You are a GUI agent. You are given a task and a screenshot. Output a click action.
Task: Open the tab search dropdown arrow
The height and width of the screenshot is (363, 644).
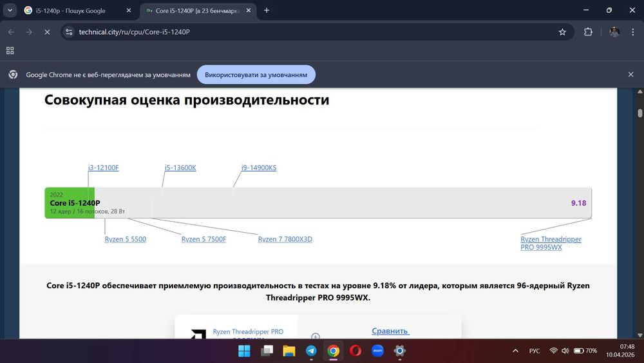click(x=10, y=10)
